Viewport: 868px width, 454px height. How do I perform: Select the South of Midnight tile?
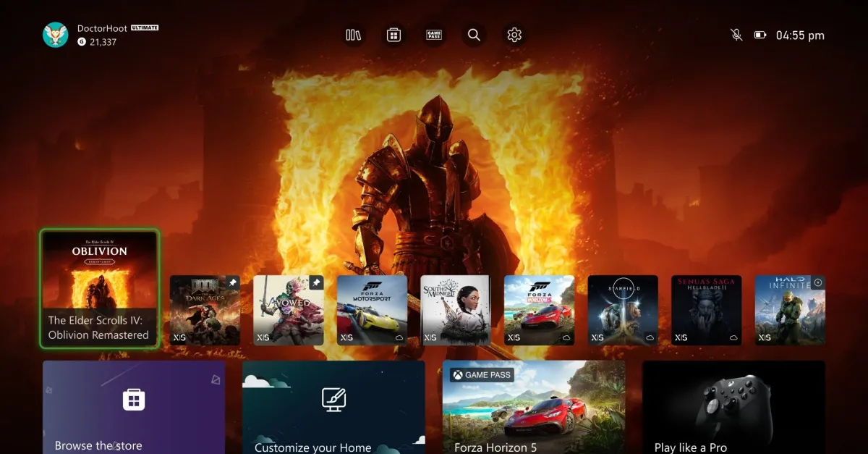[x=456, y=310]
